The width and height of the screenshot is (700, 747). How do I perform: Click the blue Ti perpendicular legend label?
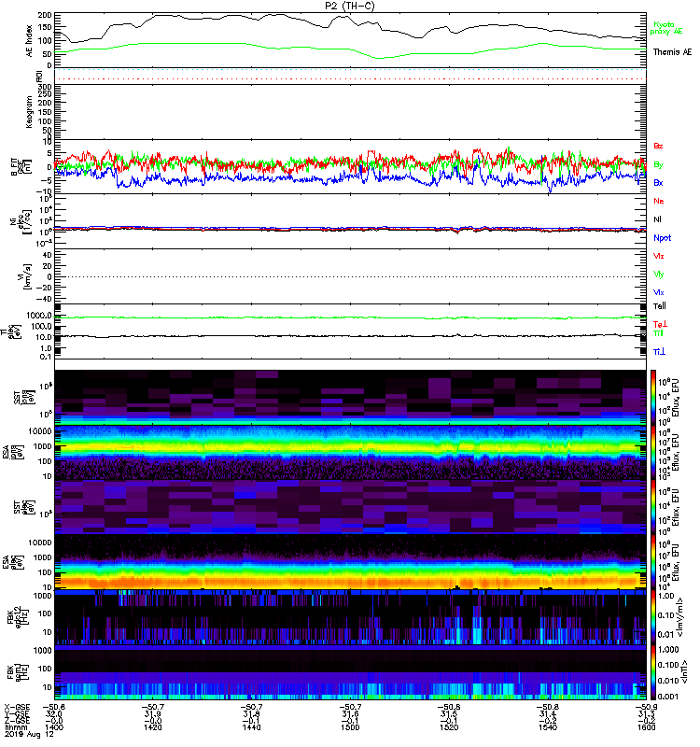tap(659, 352)
